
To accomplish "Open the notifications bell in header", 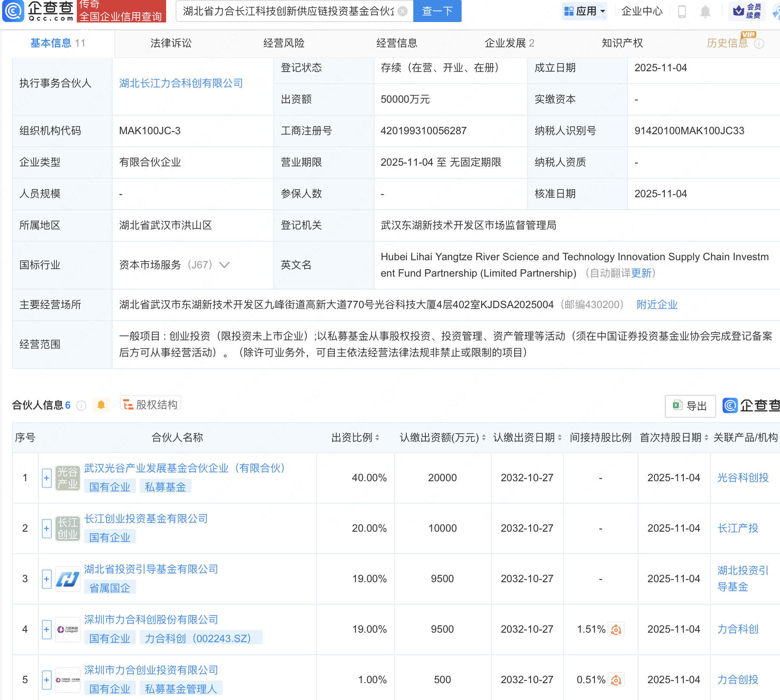I will point(705,11).
